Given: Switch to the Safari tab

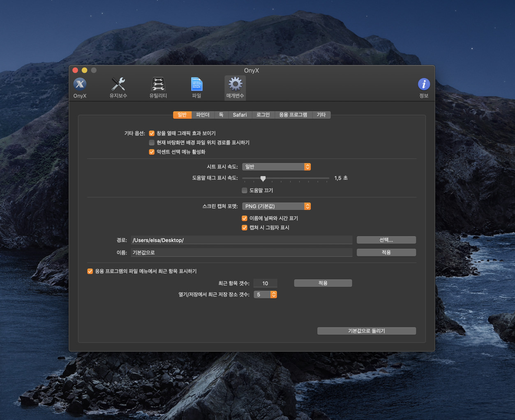Looking at the screenshot, I should (x=240, y=115).
